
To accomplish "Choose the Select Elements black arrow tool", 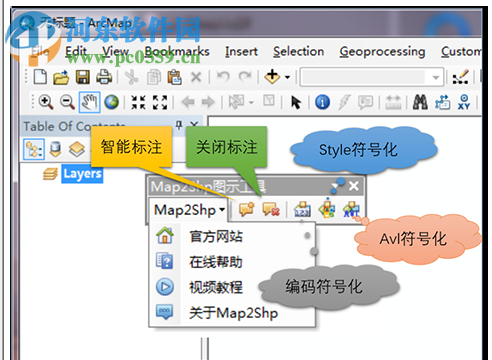I will (296, 102).
